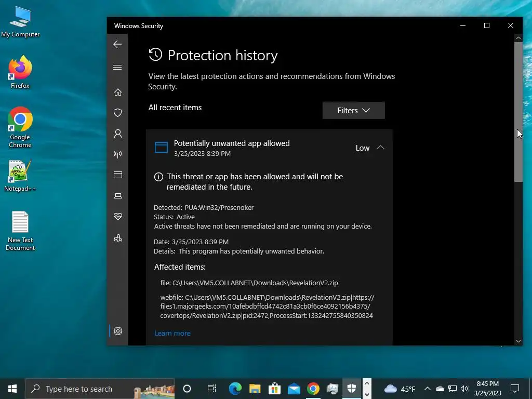Open App & browser control icon

[x=118, y=175]
